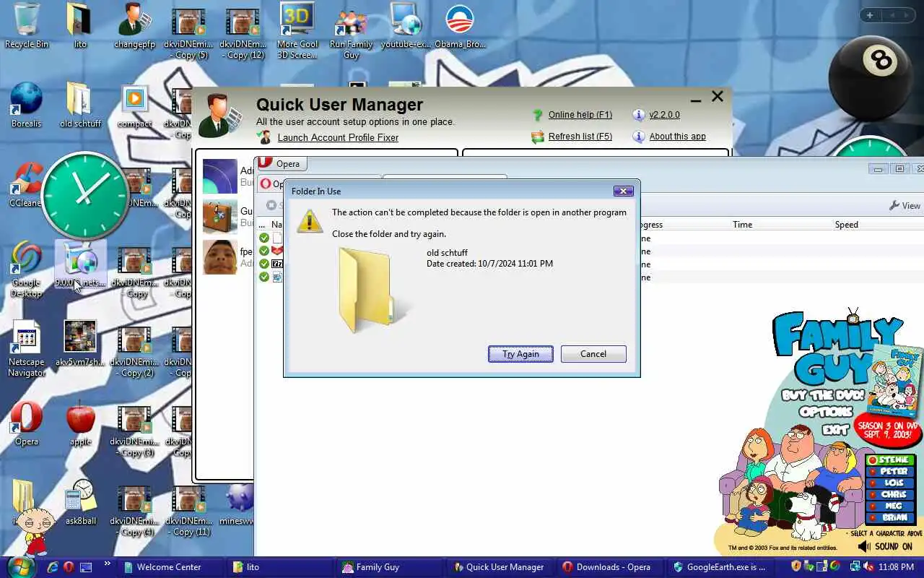The height and width of the screenshot is (578, 924).
Task: Switch to Family Guy taskbar button
Action: (391, 567)
